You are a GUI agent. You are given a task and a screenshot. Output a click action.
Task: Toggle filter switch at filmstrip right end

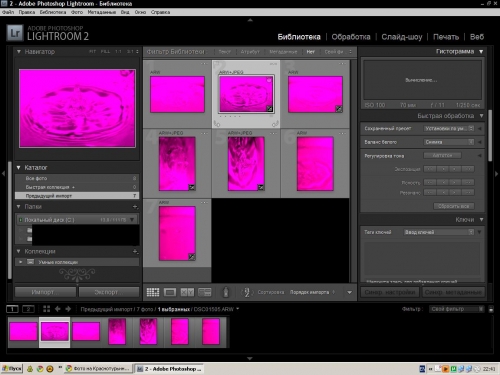491,309
